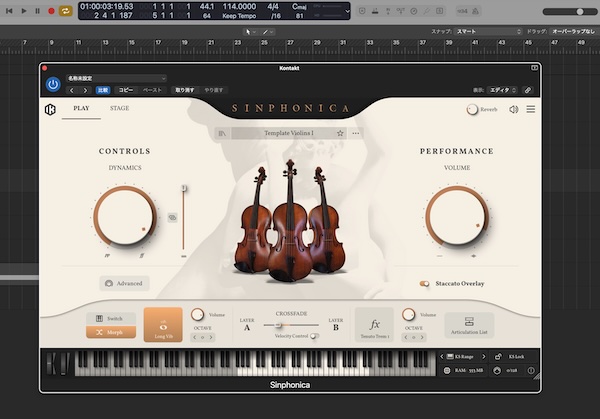600x419 pixels.
Task: Toggle the KS-Lock padlock icon
Action: [498, 357]
